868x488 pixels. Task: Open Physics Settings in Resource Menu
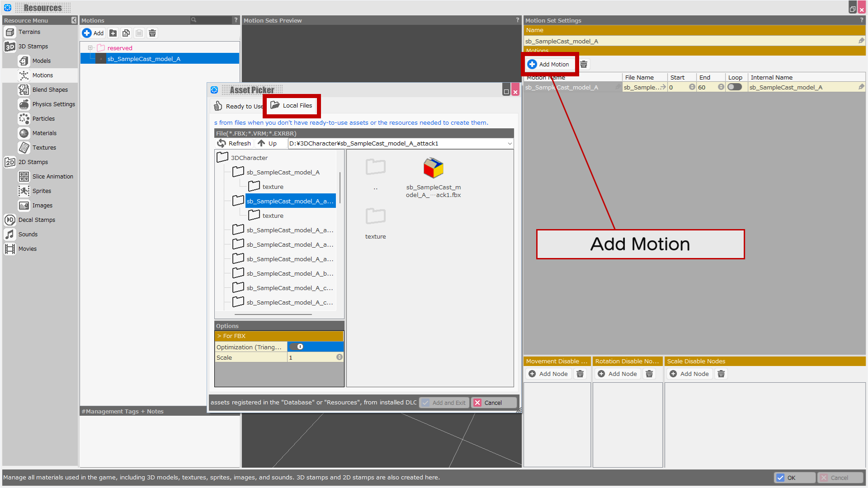[53, 104]
